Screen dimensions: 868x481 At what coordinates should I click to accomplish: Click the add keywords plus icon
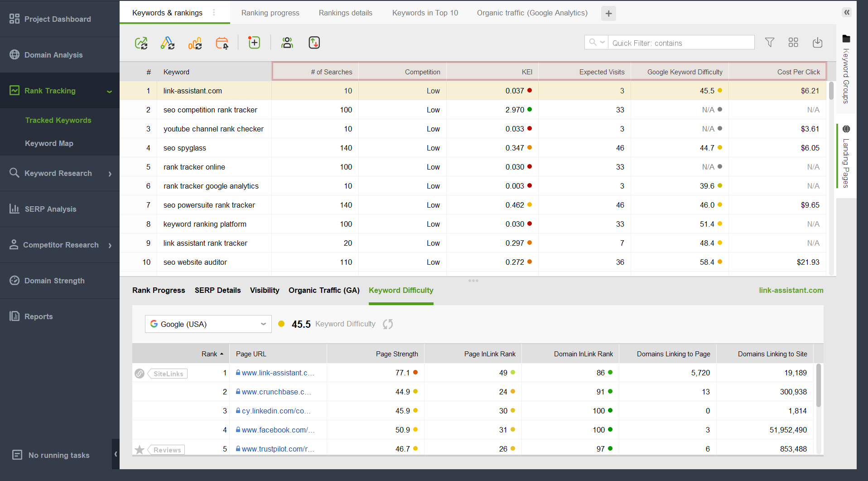(254, 43)
